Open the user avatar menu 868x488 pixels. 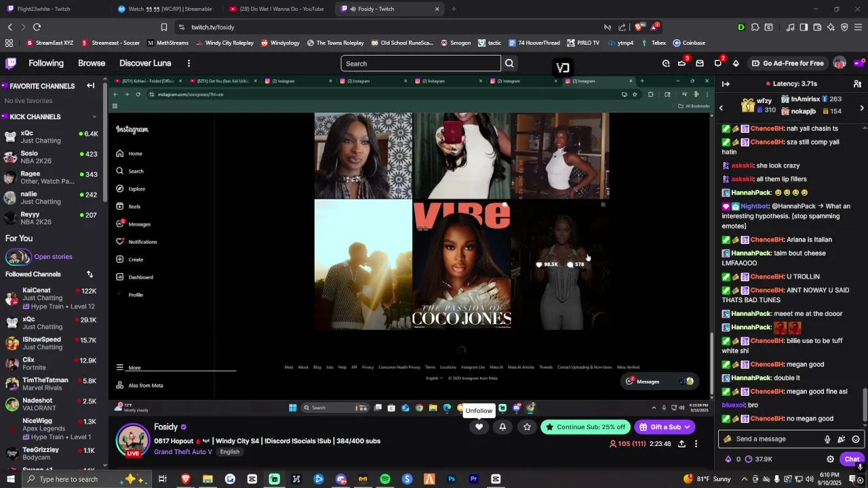840,64
